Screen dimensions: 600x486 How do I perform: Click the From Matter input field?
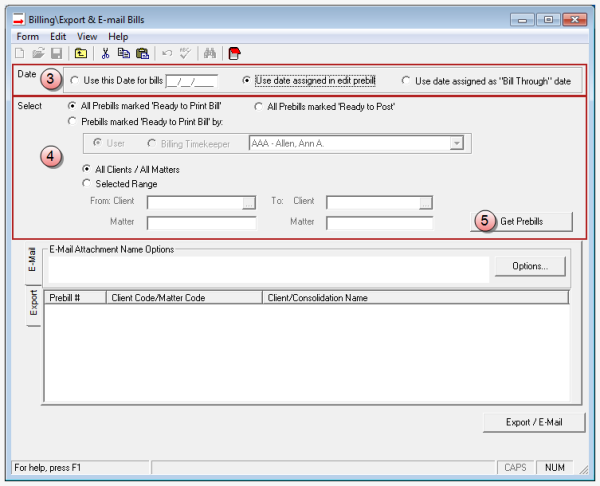coord(202,223)
